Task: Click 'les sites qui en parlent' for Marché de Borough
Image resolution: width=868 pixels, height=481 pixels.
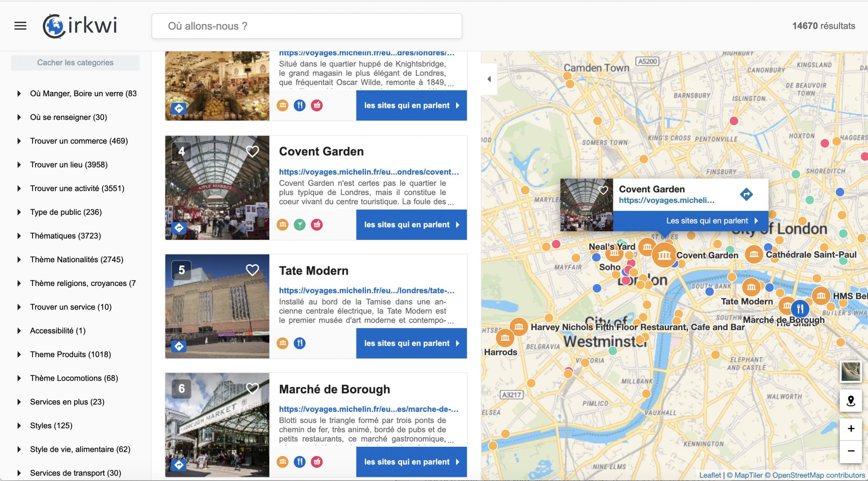Action: (411, 462)
